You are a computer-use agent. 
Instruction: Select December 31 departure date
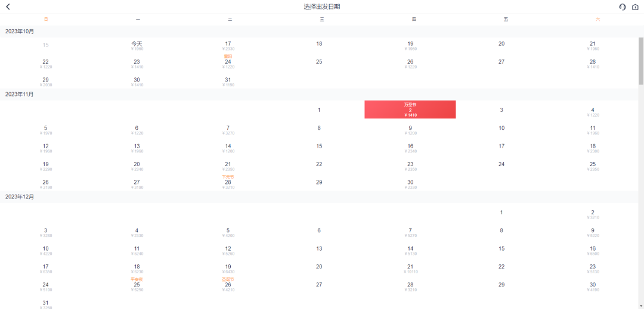pos(45,304)
